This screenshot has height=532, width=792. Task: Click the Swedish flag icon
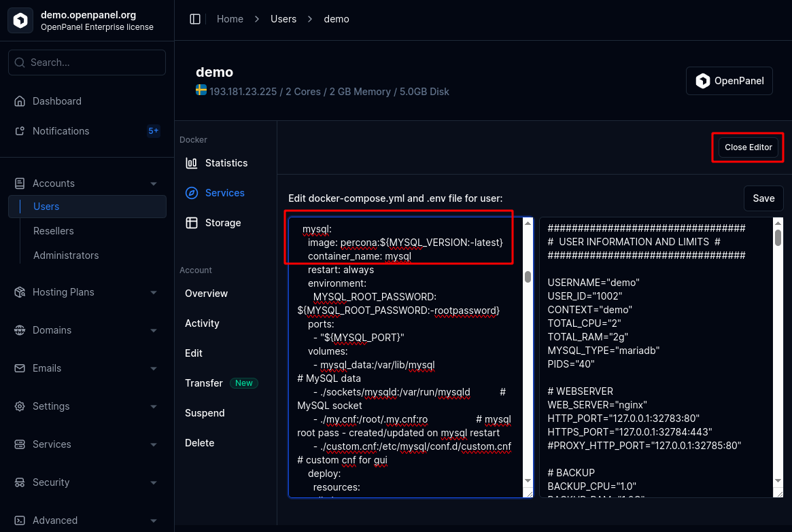(x=201, y=90)
